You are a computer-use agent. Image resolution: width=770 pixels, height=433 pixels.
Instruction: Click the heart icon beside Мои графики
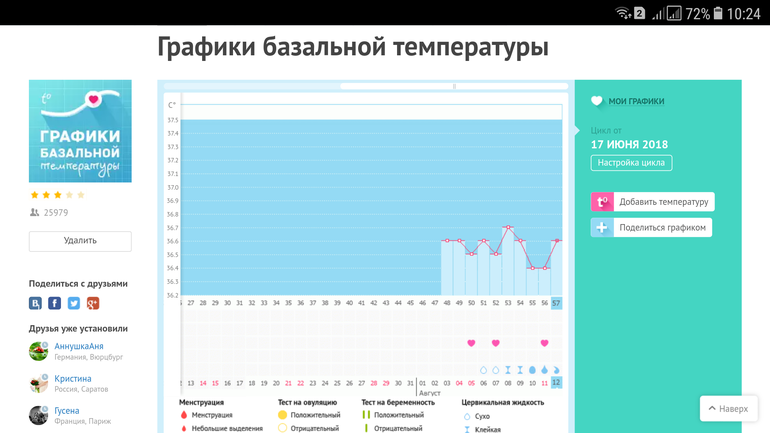click(x=597, y=101)
